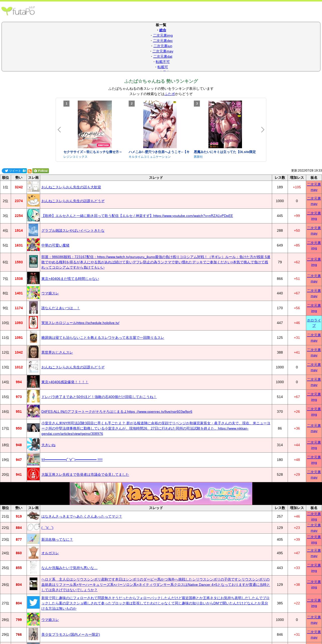This screenshot has width=322, height=644.
Task: Open thread 糖尿病は寝ても治らない
Action: [103, 338]
